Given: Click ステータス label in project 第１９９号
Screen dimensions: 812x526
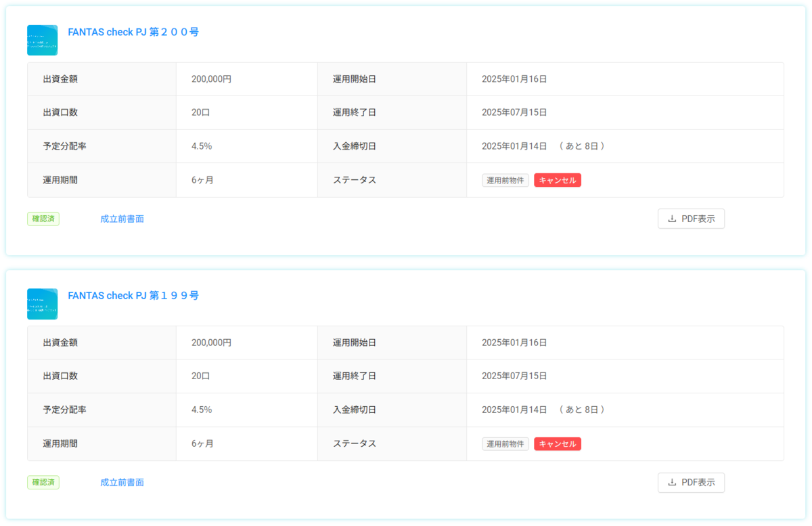Looking at the screenshot, I should click(x=355, y=444).
